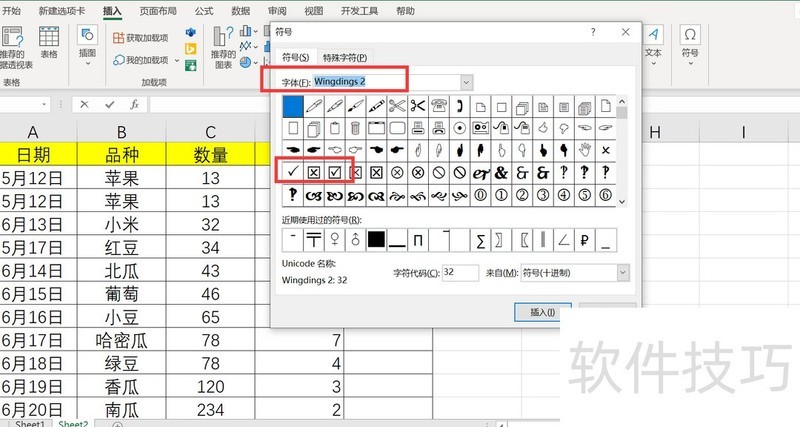This screenshot has width=800, height=427.
Task: Click the character code (字符代码) input field
Action: click(460, 273)
